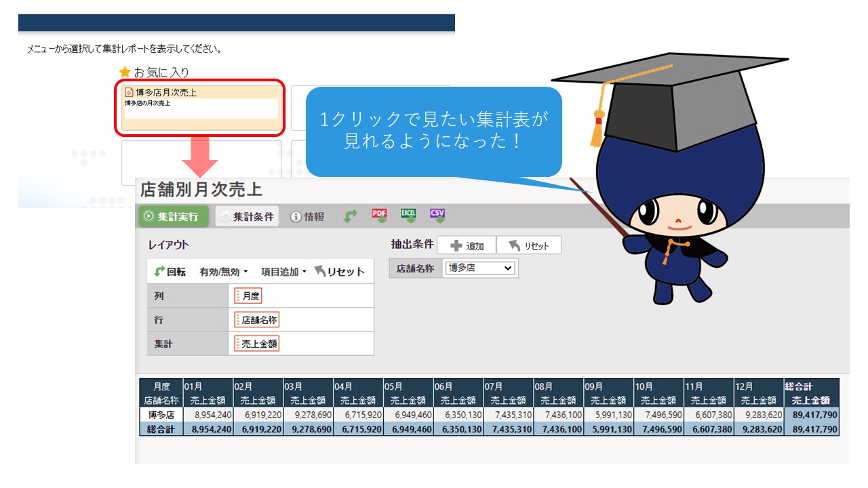Click the 博多店月次売上 favorite icon
This screenshot has width=868, height=488.
click(x=130, y=92)
